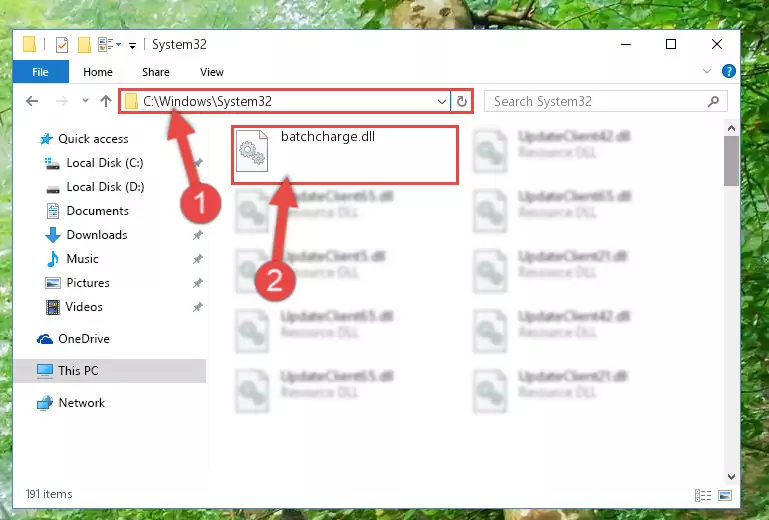The image size is (769, 520).
Task: Click the Music note icon
Action: pyautogui.click(x=52, y=259)
